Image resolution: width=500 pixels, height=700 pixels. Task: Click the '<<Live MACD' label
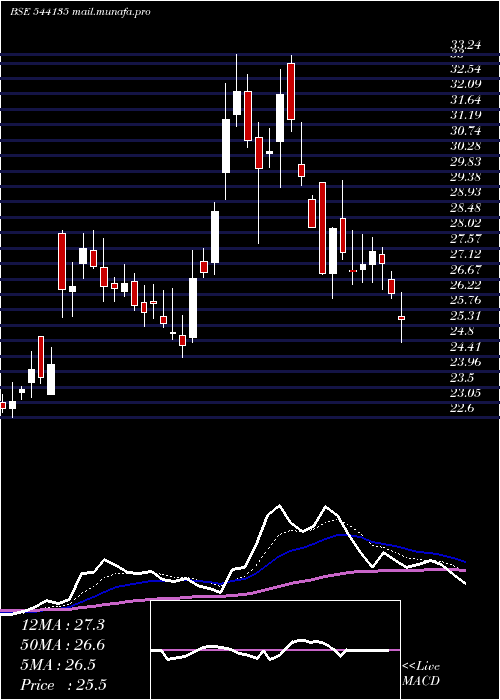point(421,674)
